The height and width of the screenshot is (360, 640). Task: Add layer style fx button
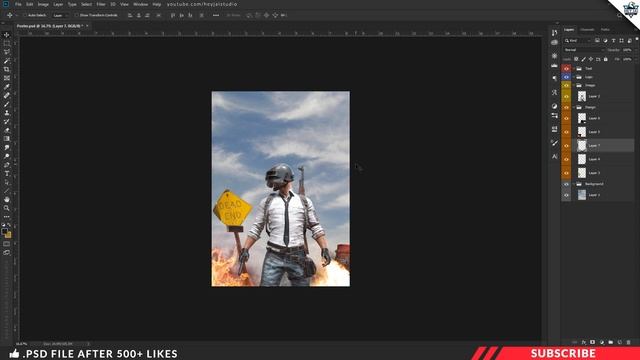coord(584,342)
